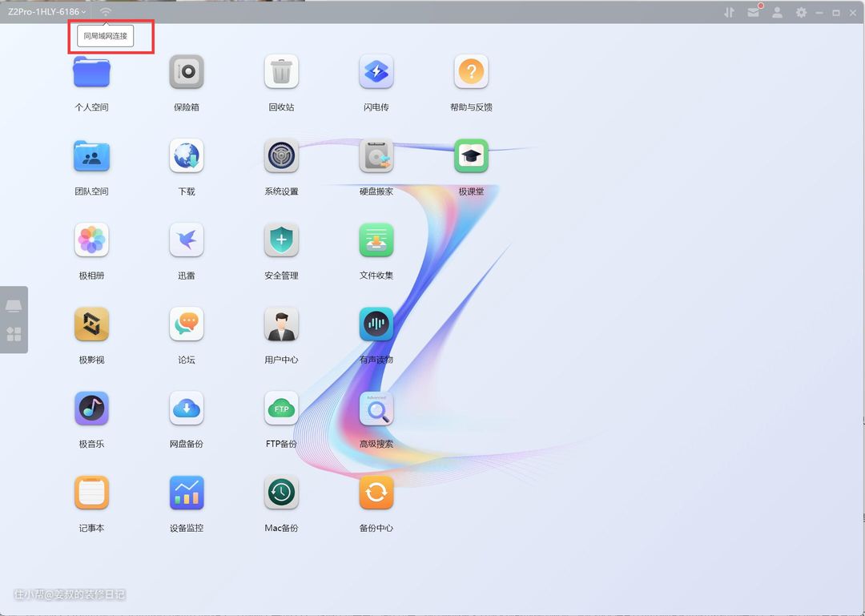Open the 团队空间 shared folder
Screen dimensions: 865x616
(91, 156)
